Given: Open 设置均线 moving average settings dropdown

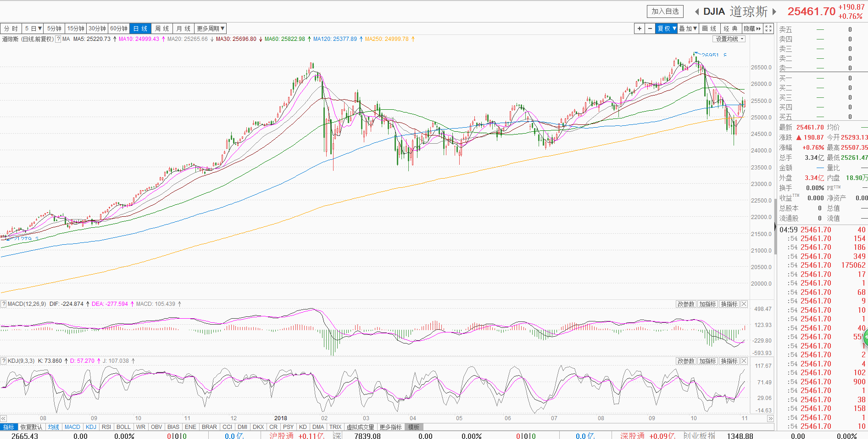Looking at the screenshot, I should pos(729,39).
